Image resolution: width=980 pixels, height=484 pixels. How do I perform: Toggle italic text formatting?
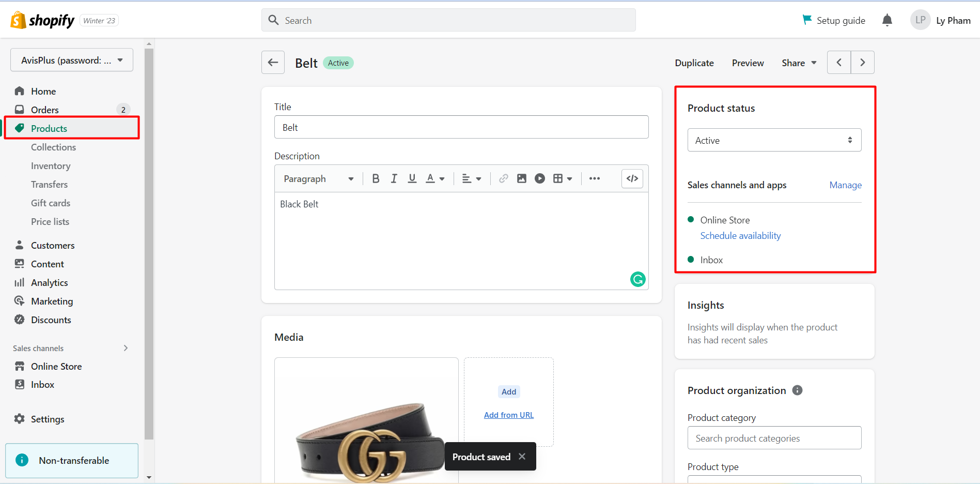click(394, 178)
